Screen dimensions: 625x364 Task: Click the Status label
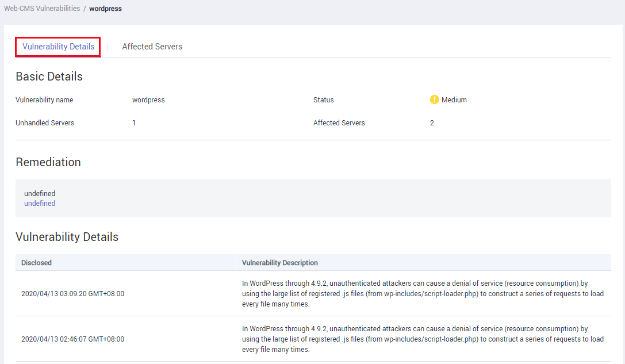323,99
